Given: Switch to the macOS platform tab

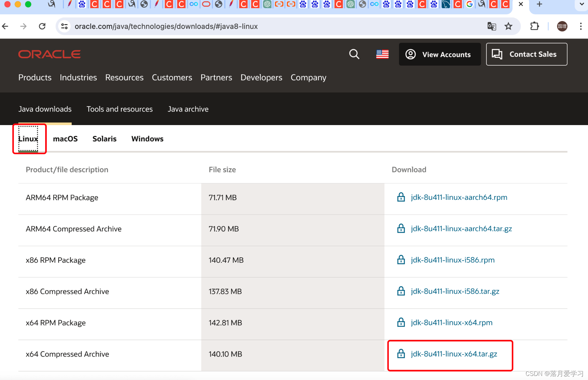Looking at the screenshot, I should coord(65,139).
